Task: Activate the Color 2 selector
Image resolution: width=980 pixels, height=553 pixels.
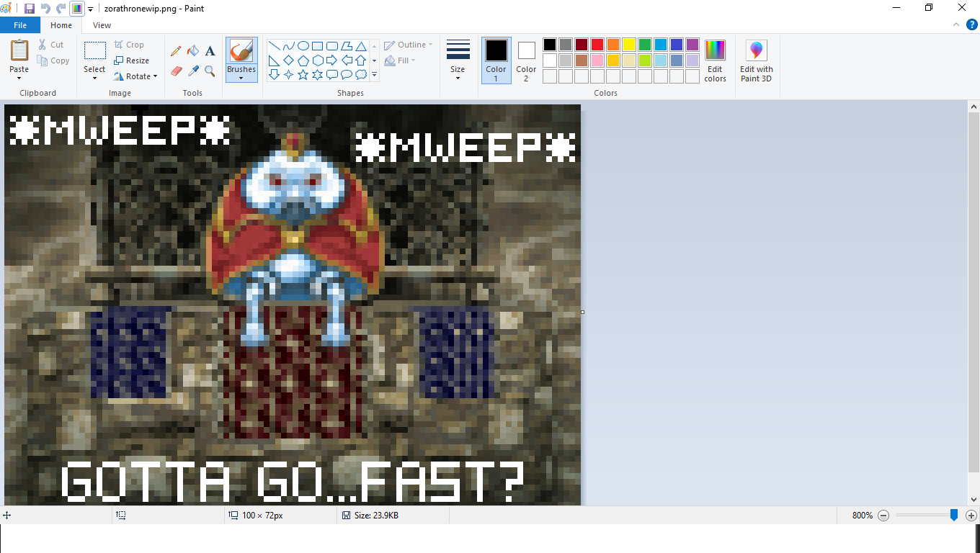Action: click(526, 60)
